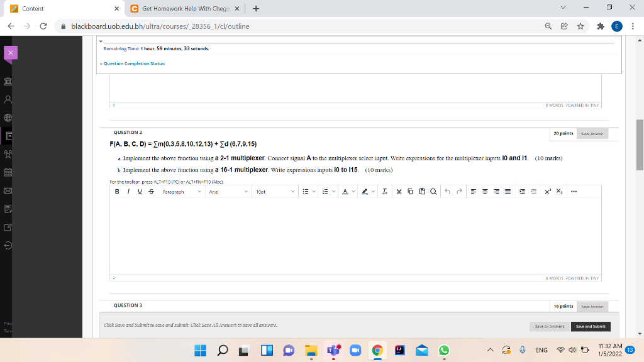Expand numbered list style options arrow
The width and height of the screenshot is (644, 362).
click(334, 191)
